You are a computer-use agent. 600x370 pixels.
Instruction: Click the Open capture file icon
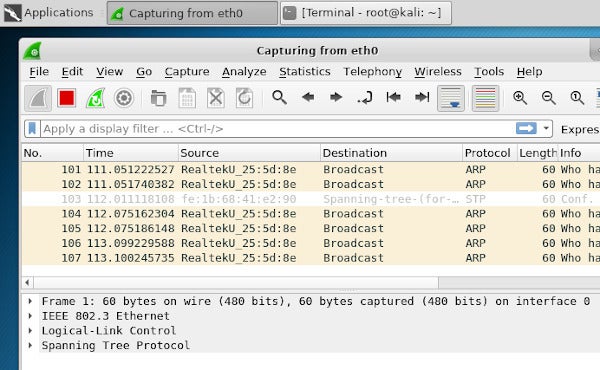click(x=158, y=98)
